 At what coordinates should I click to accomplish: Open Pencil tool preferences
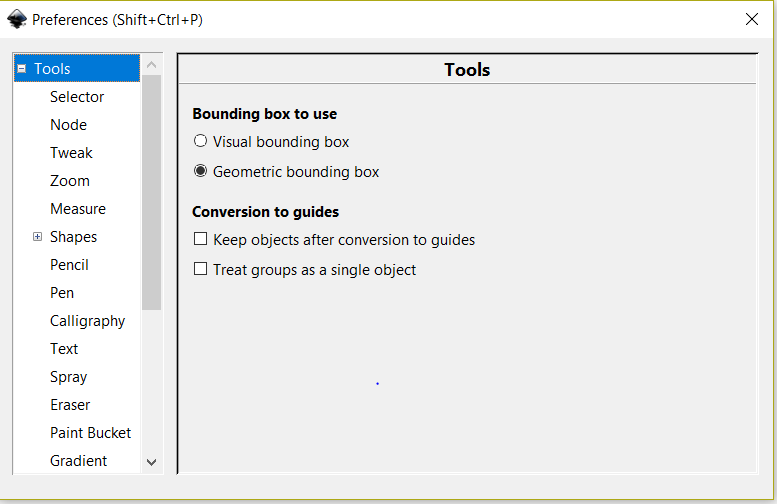pos(69,265)
